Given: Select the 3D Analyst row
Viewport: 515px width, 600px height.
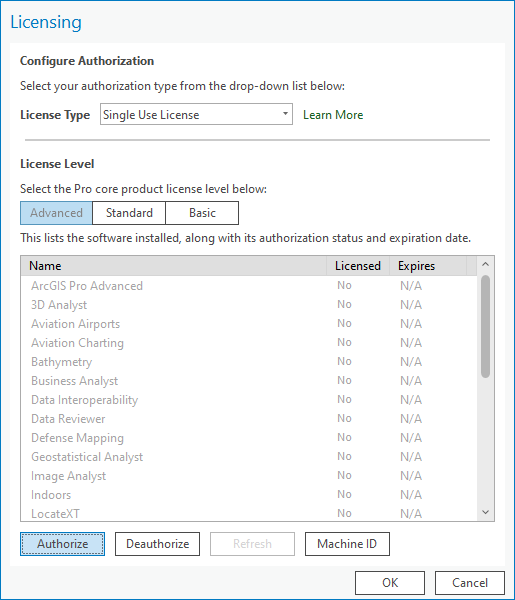Looking at the screenshot, I should pyautogui.click(x=249, y=305).
